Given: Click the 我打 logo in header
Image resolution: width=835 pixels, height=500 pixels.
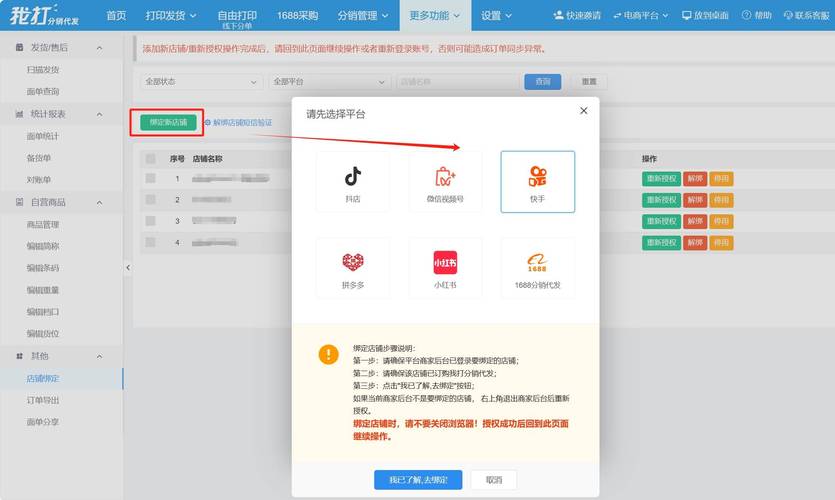Looking at the screenshot, I should (x=44, y=15).
